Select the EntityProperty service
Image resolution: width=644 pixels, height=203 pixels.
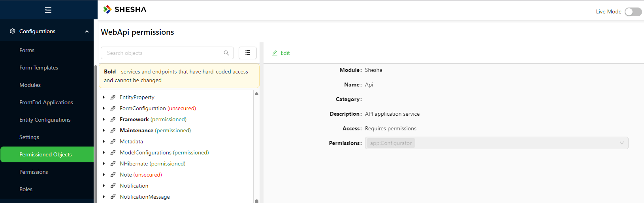137,97
